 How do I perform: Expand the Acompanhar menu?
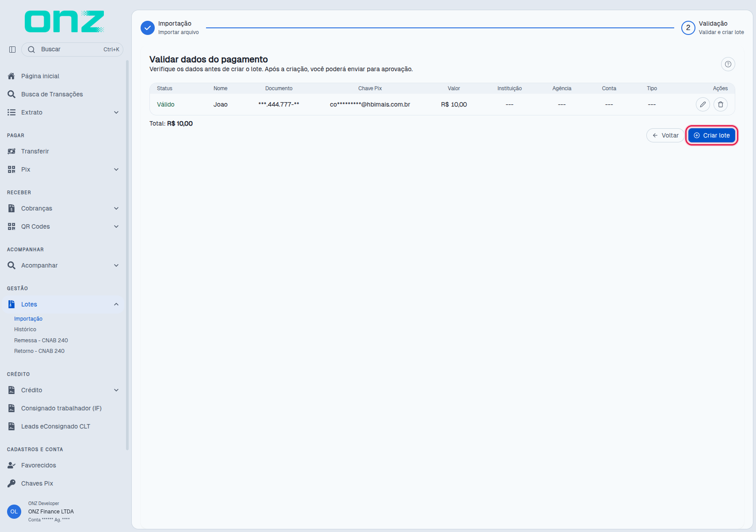[x=116, y=265]
